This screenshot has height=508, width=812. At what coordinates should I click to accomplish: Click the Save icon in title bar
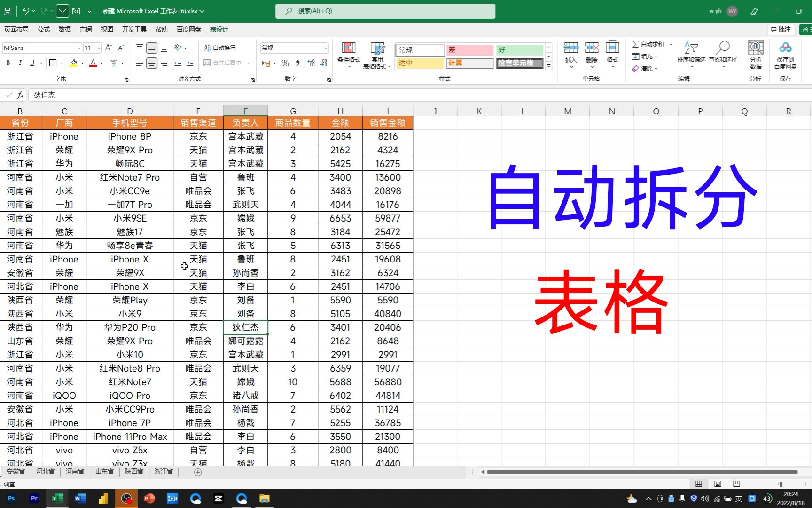coord(8,11)
